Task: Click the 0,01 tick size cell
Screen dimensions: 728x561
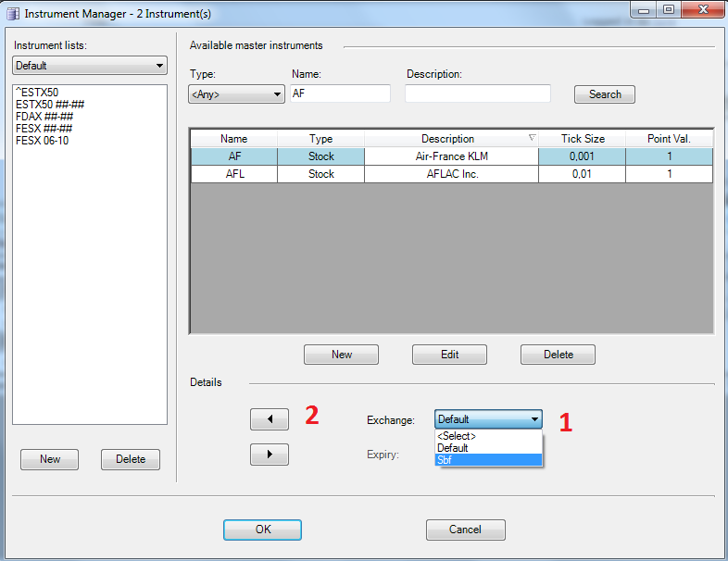Action: coord(583,174)
